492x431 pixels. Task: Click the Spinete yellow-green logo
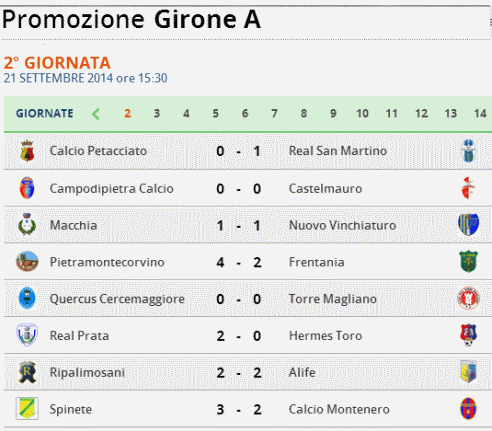pyautogui.click(x=27, y=409)
